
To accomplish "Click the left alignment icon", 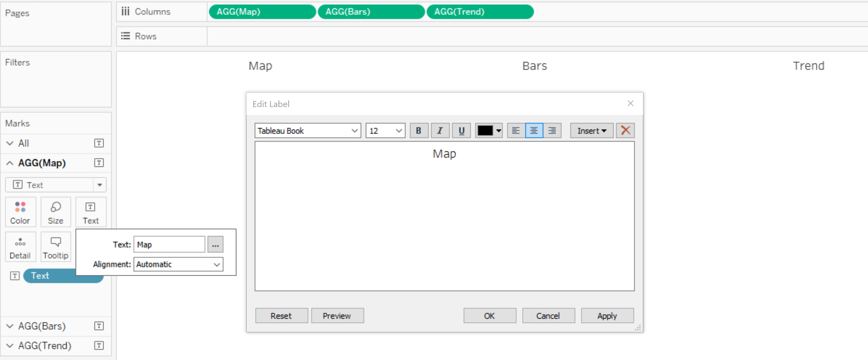I will tap(515, 131).
